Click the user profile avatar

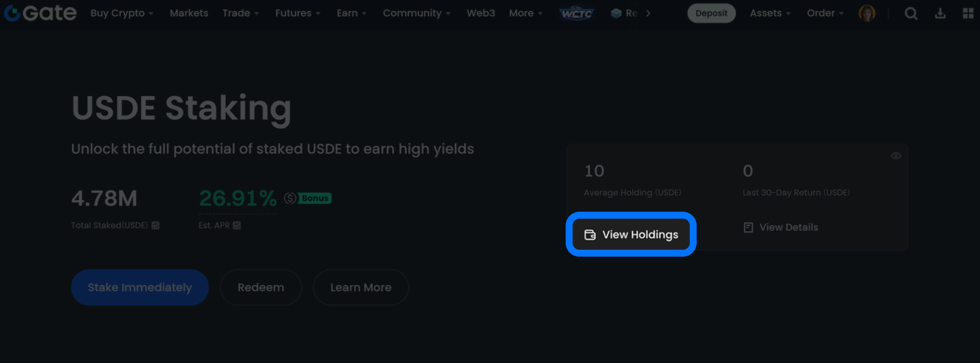(867, 13)
